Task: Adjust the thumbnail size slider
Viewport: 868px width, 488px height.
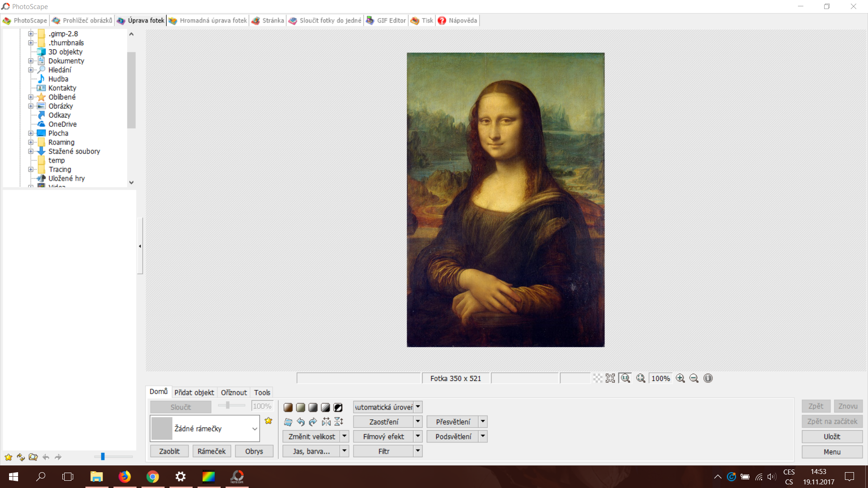Action: click(x=103, y=457)
